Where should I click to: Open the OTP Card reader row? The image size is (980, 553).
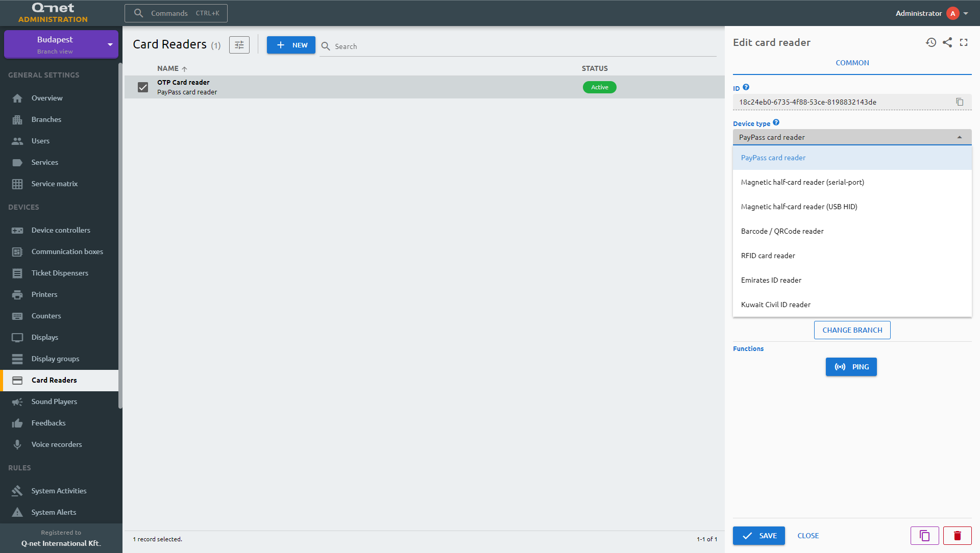pyautogui.click(x=424, y=87)
